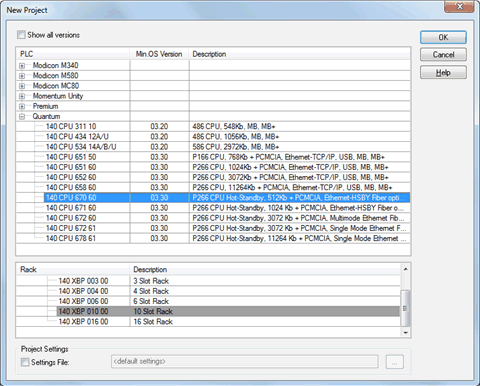Image resolution: width=480 pixels, height=386 pixels.
Task: Expand the Premium tree node
Action: [x=22, y=106]
